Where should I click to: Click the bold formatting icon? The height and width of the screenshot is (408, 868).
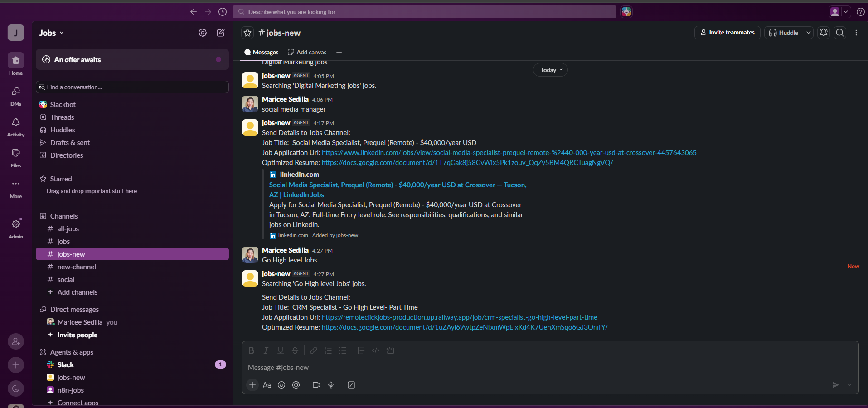(x=252, y=350)
